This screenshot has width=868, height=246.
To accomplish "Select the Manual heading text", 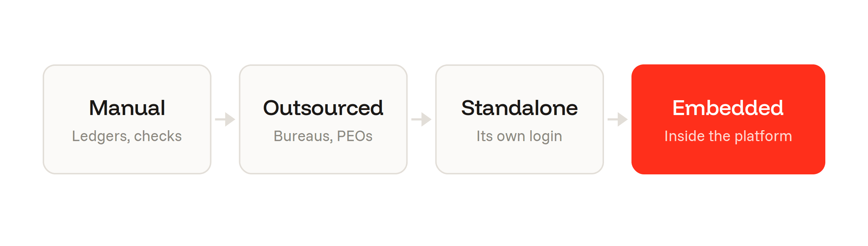I will 127,108.
